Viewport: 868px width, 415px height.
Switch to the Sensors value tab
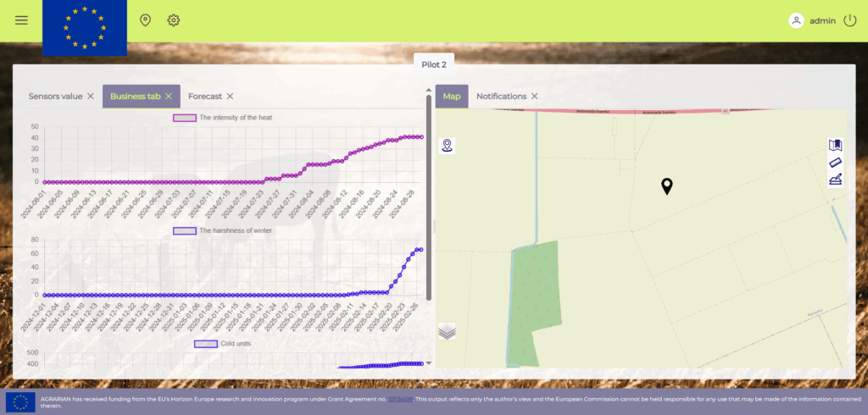[55, 97]
